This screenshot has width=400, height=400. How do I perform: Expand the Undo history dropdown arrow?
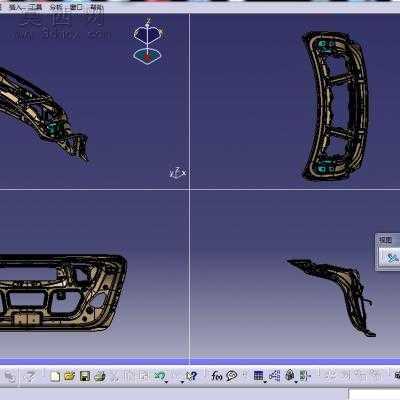[166, 382]
